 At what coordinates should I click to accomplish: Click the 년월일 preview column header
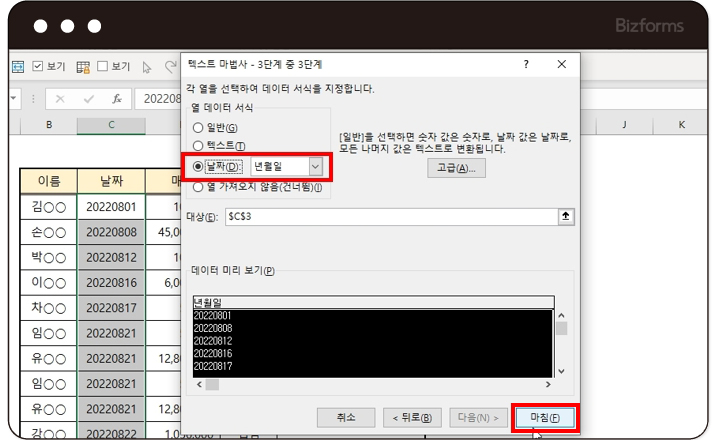373,303
